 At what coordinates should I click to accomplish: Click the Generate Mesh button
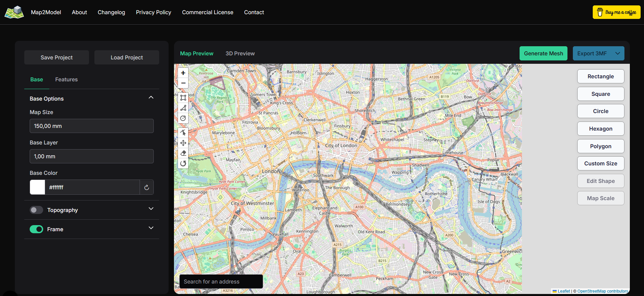[x=543, y=53]
